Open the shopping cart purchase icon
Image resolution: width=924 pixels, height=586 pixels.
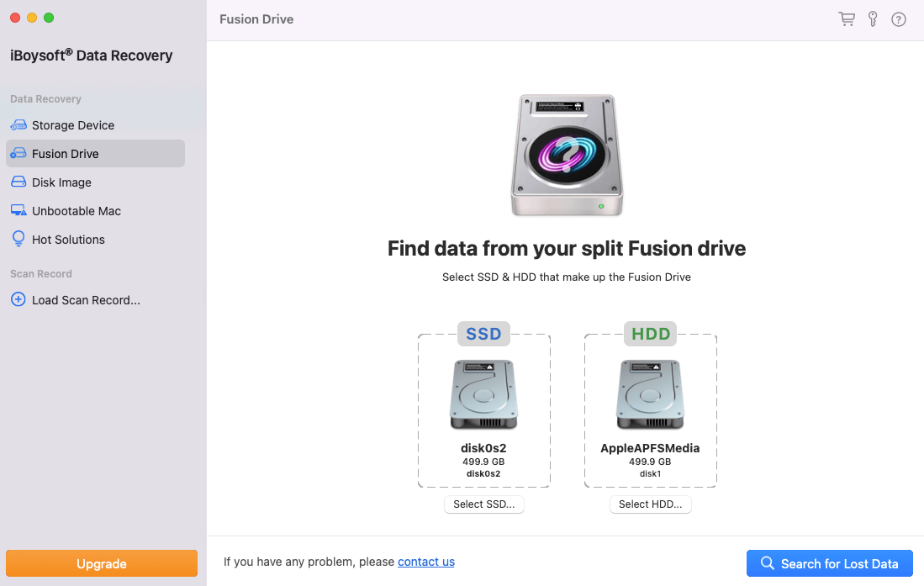(846, 18)
